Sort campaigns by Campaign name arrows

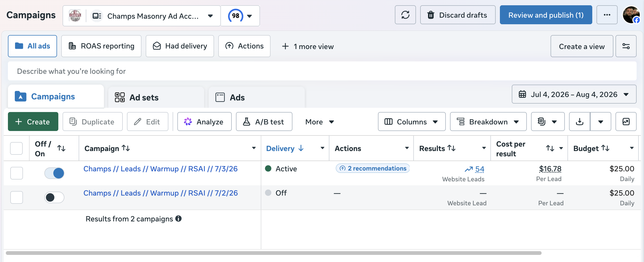(x=126, y=148)
